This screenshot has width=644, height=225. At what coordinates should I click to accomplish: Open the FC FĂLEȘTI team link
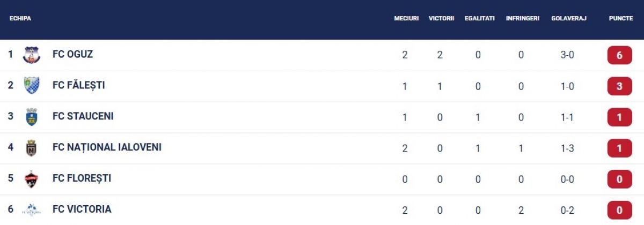[79, 85]
